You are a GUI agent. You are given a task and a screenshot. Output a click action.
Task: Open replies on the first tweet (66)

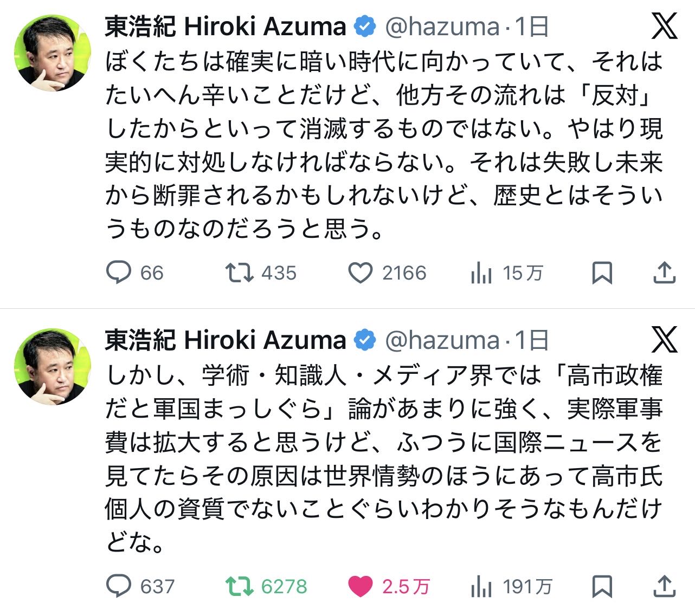tap(118, 273)
